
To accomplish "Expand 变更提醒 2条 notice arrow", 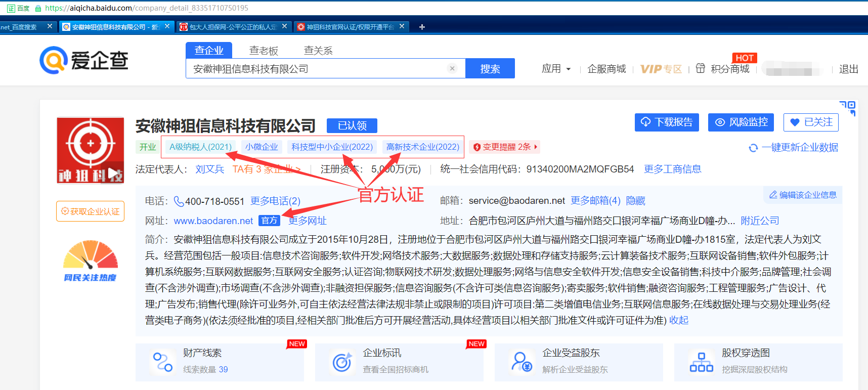I will (x=536, y=147).
